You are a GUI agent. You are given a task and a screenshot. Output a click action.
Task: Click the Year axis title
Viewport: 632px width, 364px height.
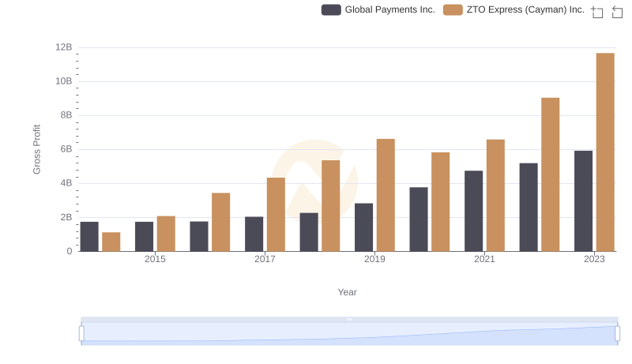pos(347,292)
